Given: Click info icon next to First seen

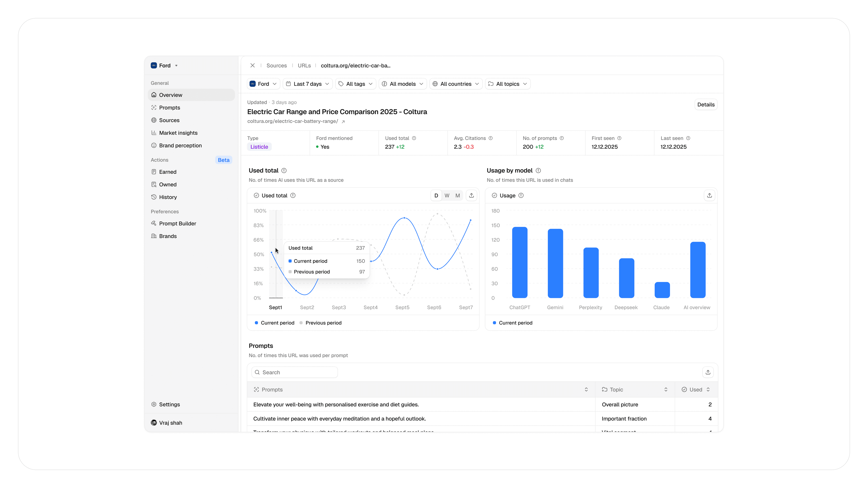Looking at the screenshot, I should click(619, 138).
